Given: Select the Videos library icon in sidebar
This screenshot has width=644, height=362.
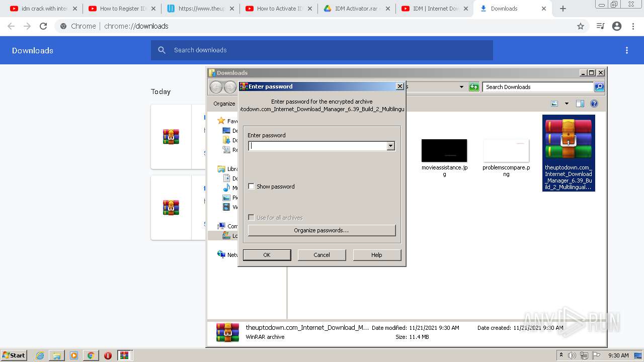Looking at the screenshot, I should click(226, 207).
